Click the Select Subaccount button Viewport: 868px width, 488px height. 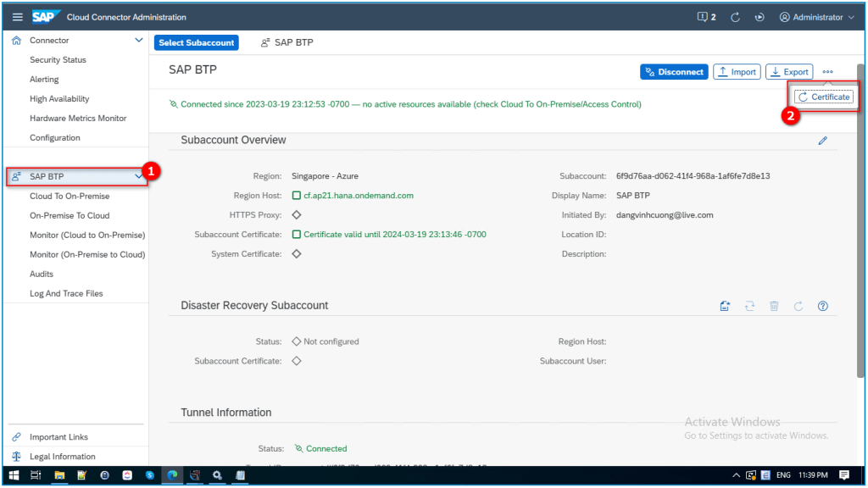pyautogui.click(x=196, y=42)
